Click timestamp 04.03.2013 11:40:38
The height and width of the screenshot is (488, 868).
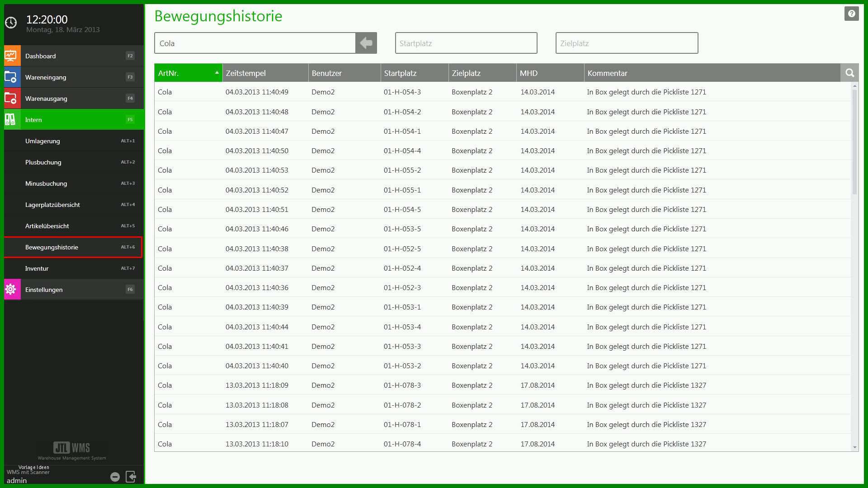click(x=257, y=249)
